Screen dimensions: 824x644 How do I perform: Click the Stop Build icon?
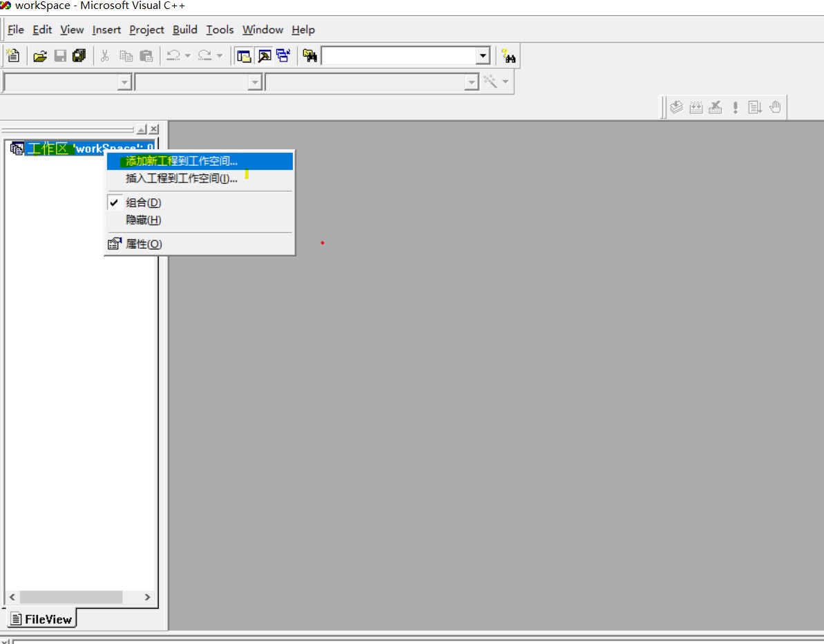716,108
